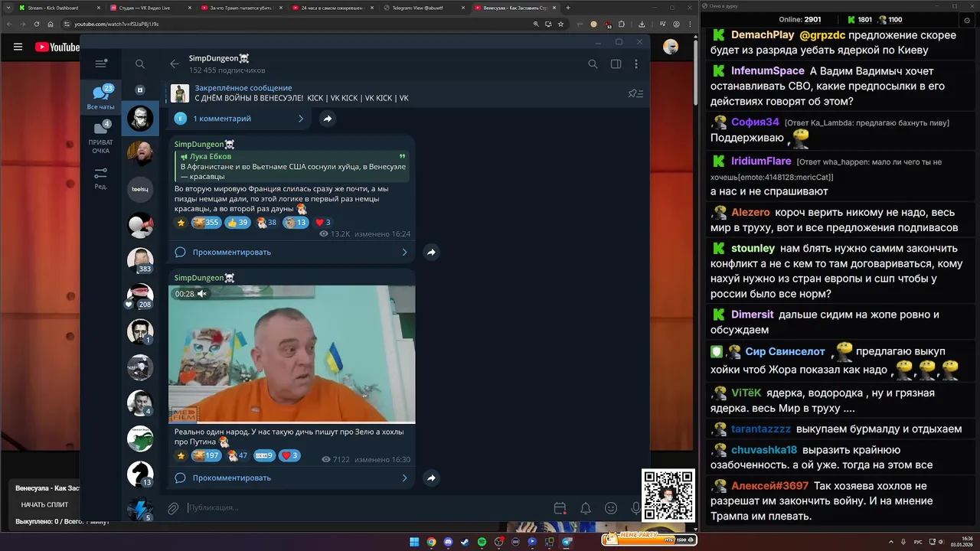Select the 'Все чаты' folder
Image resolution: width=980 pixels, height=551 pixels.
(100, 97)
